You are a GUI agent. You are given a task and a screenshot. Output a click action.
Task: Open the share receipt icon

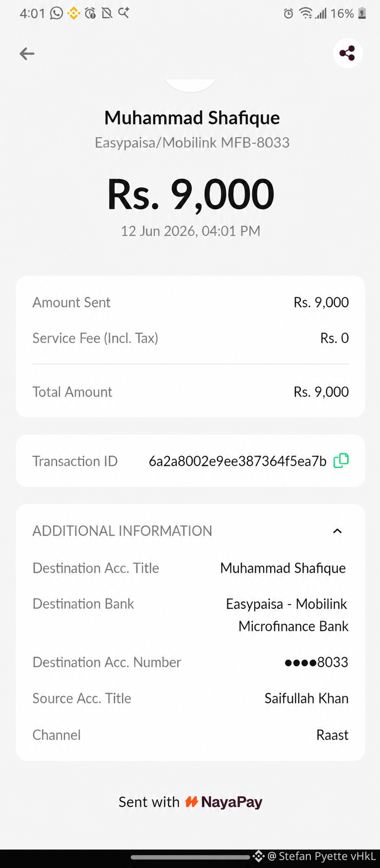tap(347, 53)
